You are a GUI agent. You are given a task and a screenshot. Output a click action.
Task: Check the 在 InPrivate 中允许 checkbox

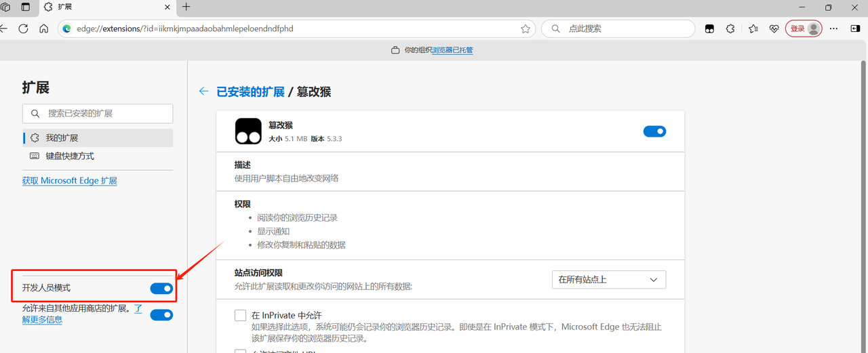pyautogui.click(x=240, y=315)
